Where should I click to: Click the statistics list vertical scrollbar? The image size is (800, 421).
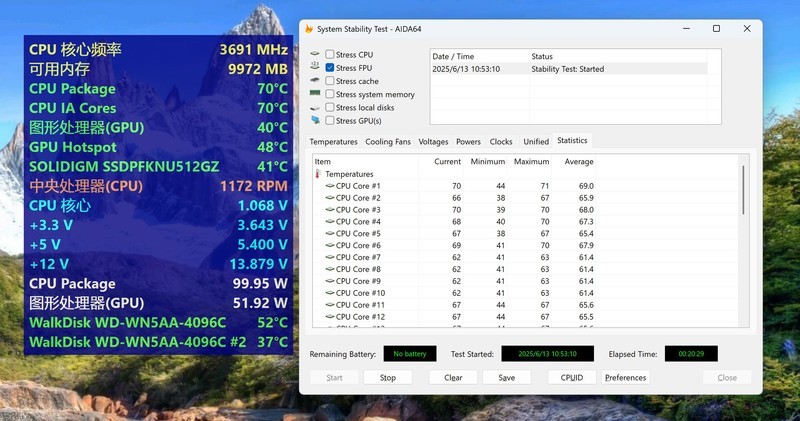(743, 190)
